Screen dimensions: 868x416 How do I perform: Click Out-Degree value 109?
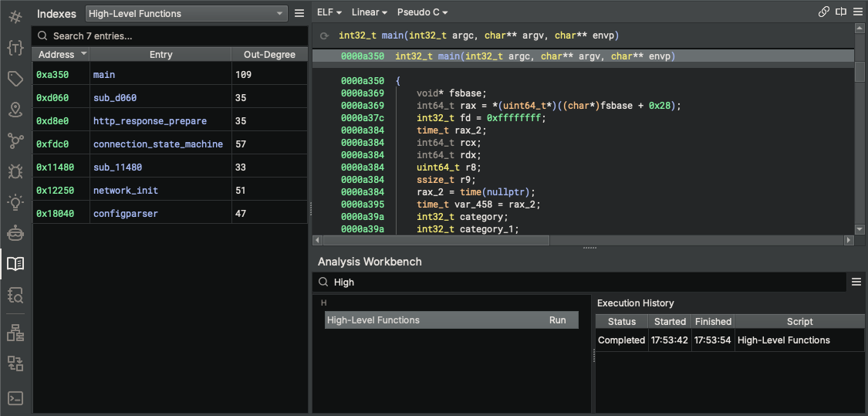click(x=243, y=74)
